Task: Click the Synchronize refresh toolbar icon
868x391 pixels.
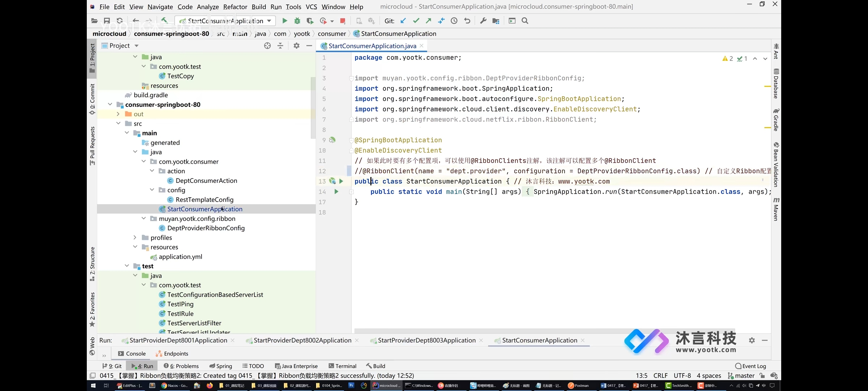Action: 120,21
